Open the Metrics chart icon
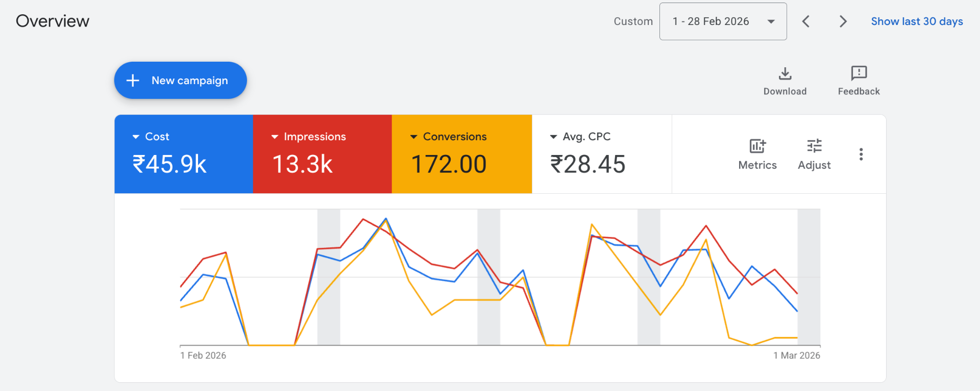980x391 pixels. pos(757,146)
